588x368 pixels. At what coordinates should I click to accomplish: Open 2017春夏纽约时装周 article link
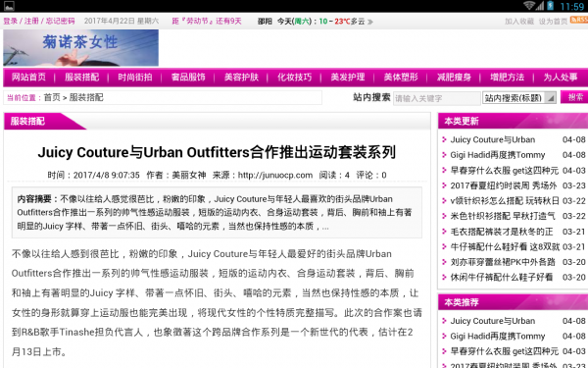click(504, 185)
